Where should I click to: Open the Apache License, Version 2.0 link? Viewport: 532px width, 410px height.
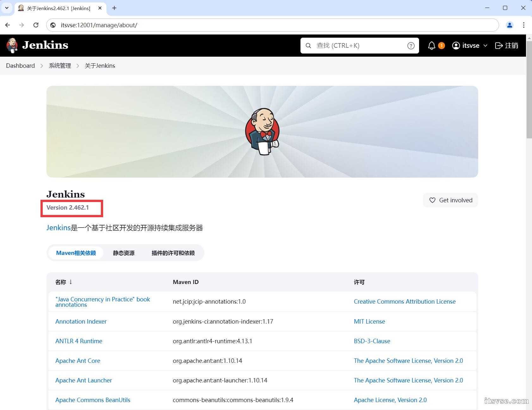tap(390, 400)
